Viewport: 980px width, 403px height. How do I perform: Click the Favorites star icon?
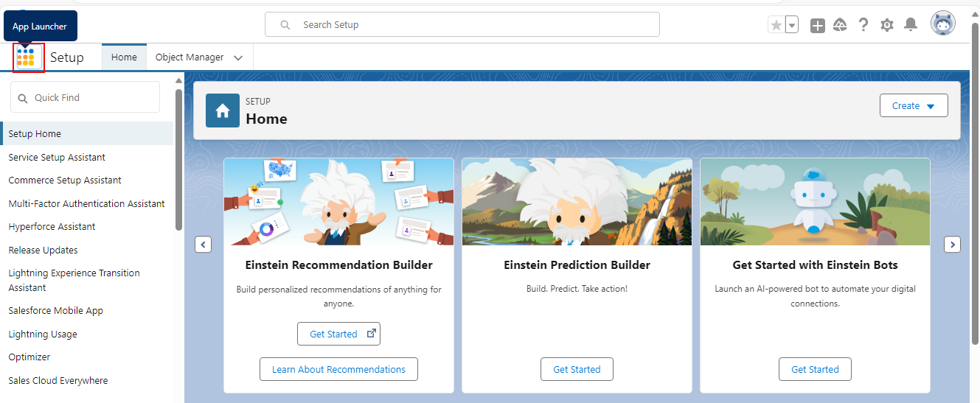click(x=776, y=25)
